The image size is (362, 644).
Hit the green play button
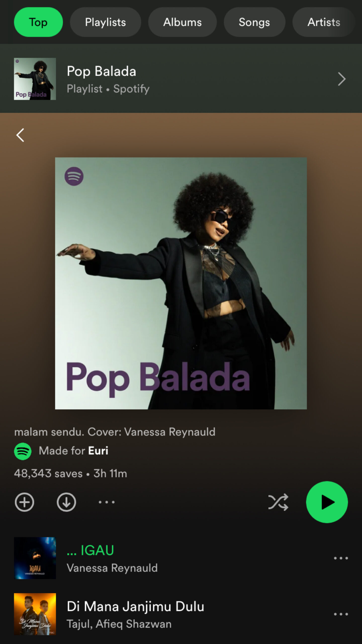[x=327, y=502]
